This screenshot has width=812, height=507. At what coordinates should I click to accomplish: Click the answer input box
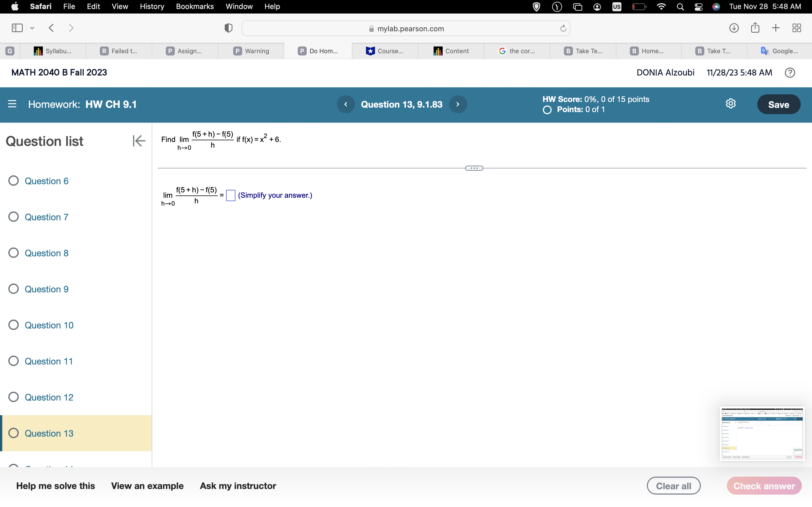coord(231,195)
